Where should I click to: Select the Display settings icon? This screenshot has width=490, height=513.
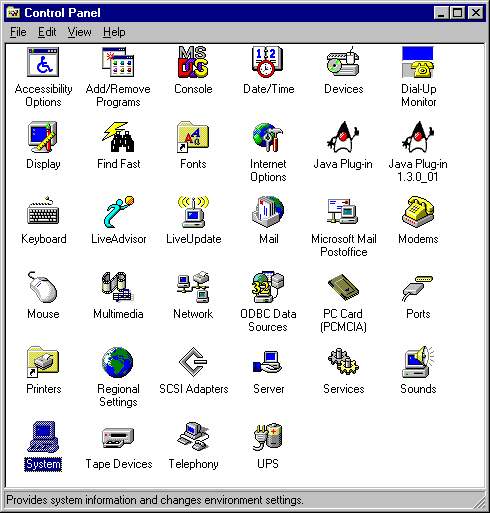pos(43,137)
